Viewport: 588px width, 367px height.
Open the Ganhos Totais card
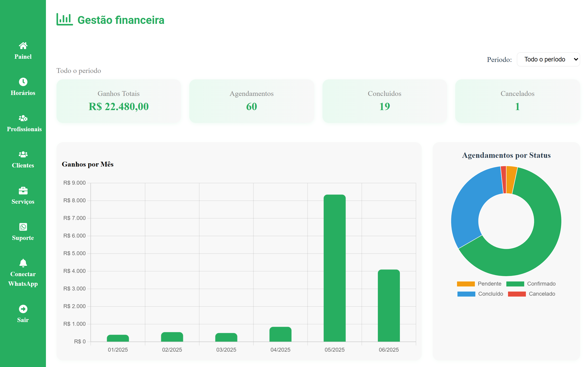(x=119, y=101)
